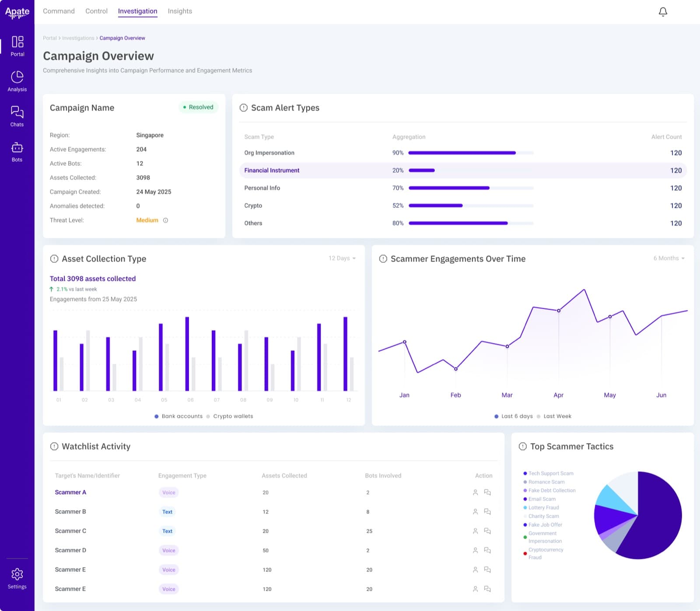Screen dimensions: 700x611
Task: Go to Portal breadcrumb
Action: click(50, 38)
